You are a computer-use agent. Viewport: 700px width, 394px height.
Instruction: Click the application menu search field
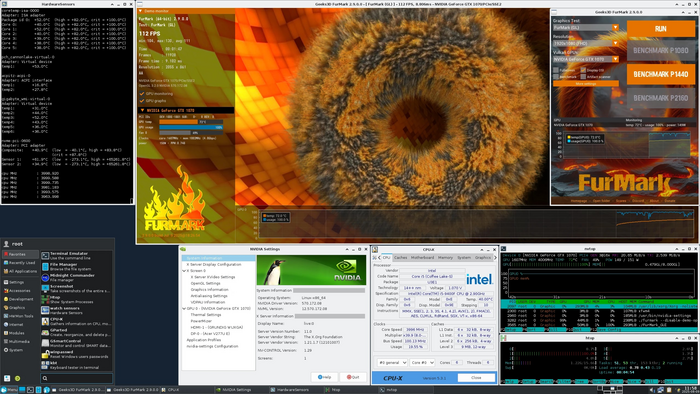tap(76, 378)
